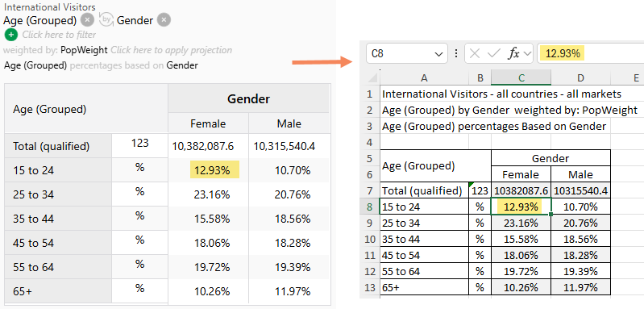The image size is (644, 309).
Task: Click 19.39% in the left table
Action: pos(293,267)
